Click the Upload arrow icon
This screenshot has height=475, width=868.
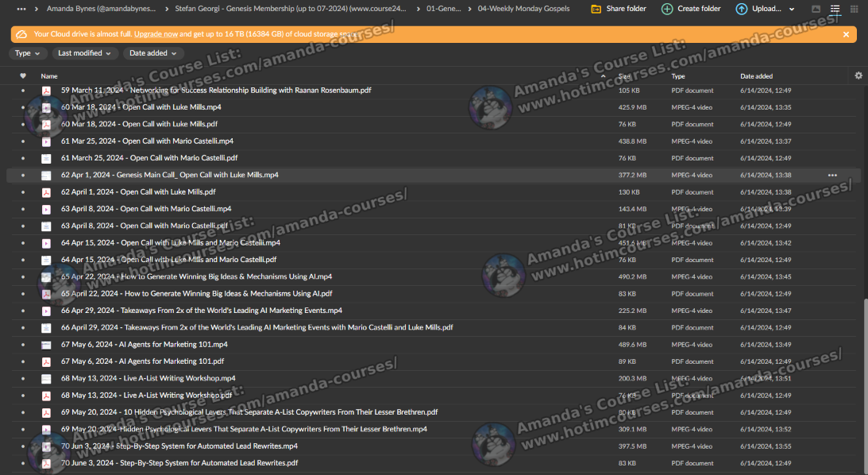[742, 9]
